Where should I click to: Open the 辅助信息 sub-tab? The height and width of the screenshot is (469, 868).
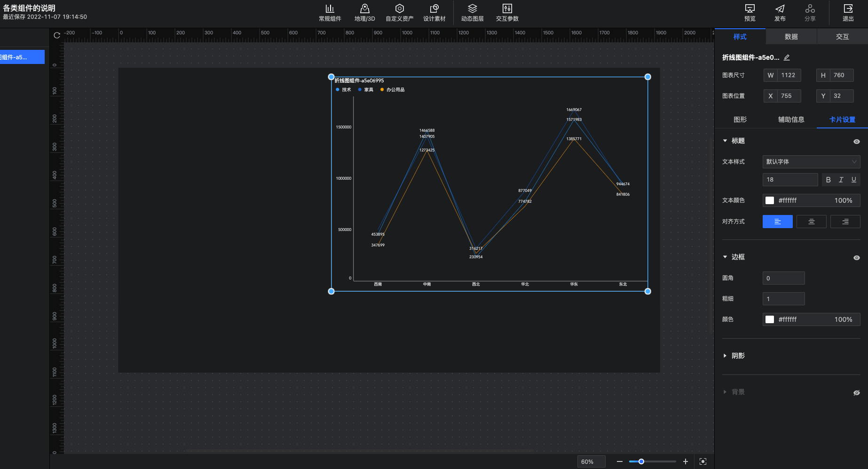[791, 119]
